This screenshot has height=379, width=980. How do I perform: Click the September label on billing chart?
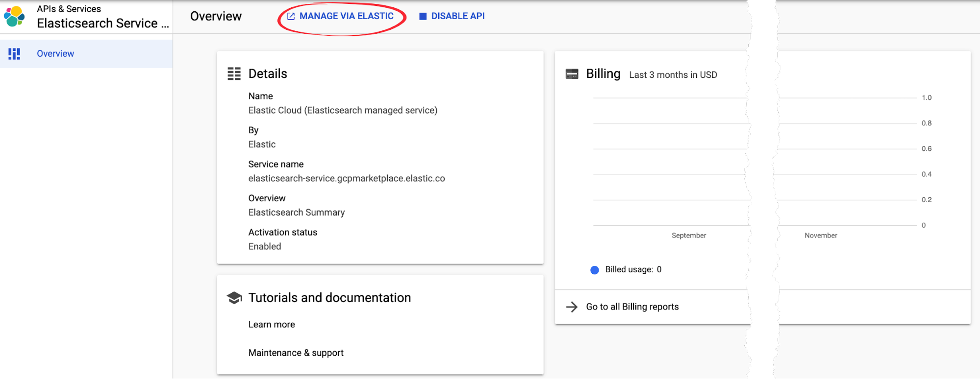tap(689, 236)
